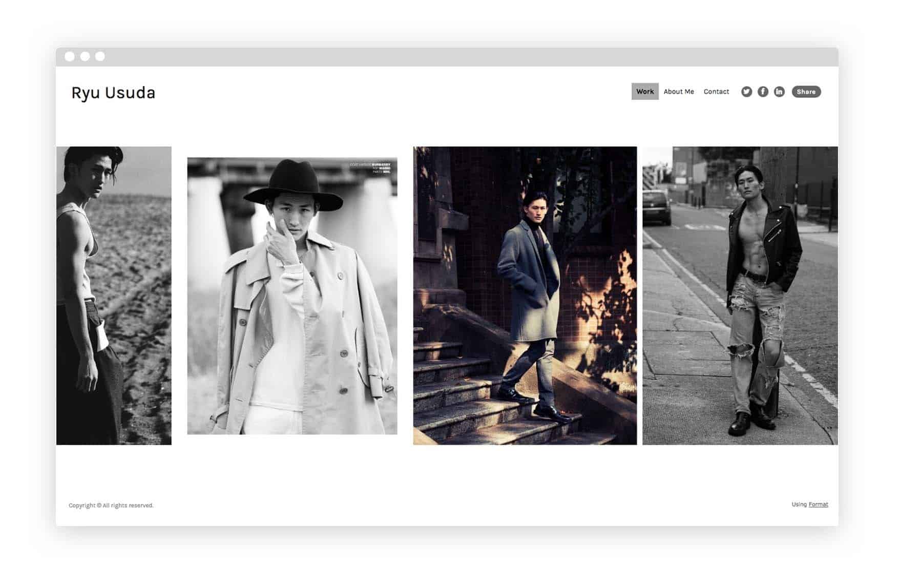Screen dimensions: 899x588
Task: Open the LinkedIn profile icon
Action: point(779,92)
